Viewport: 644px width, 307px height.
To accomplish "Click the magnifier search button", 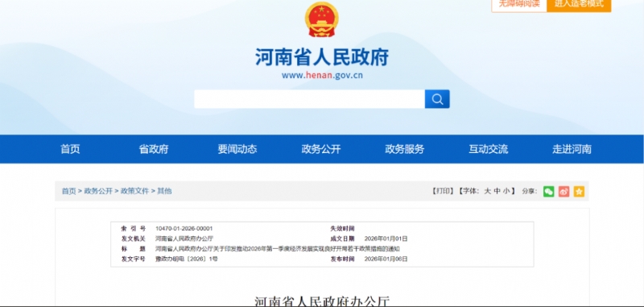I will pos(437,99).
